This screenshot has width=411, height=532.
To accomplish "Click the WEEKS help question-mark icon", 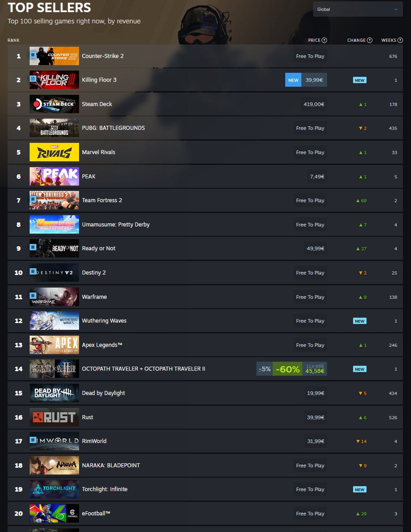I will [400, 40].
